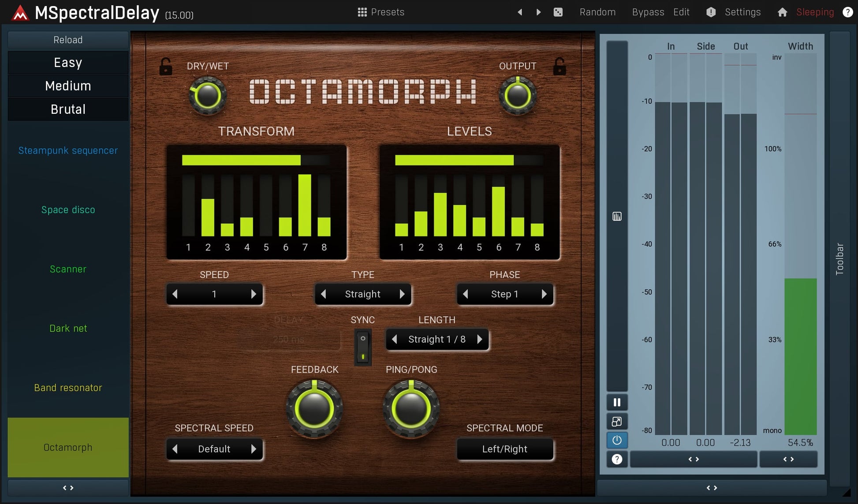Open the Edit menu

coord(681,12)
